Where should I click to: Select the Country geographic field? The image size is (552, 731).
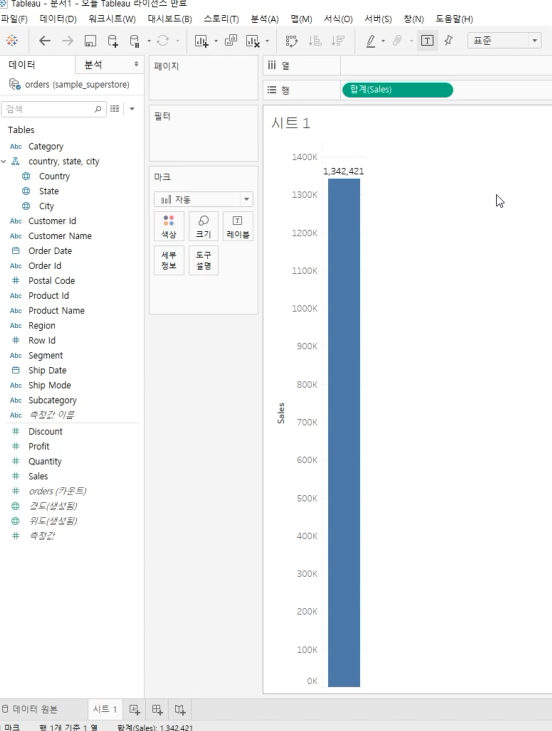[54, 176]
